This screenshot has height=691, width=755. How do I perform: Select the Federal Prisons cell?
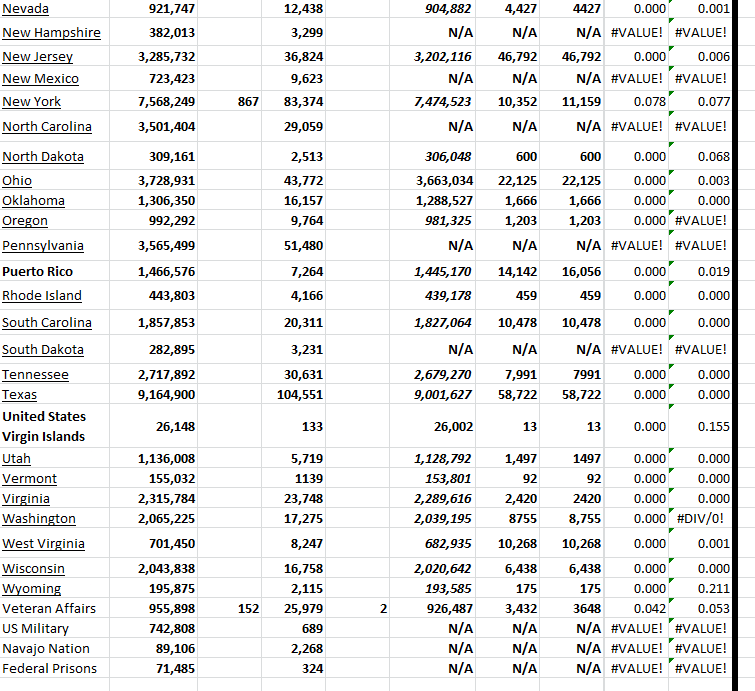49,668
